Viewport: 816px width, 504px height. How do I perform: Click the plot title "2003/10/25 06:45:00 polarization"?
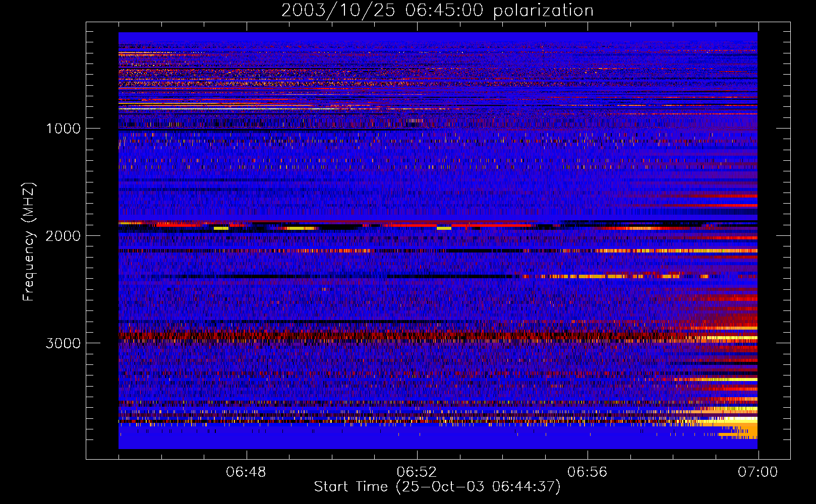pyautogui.click(x=437, y=11)
